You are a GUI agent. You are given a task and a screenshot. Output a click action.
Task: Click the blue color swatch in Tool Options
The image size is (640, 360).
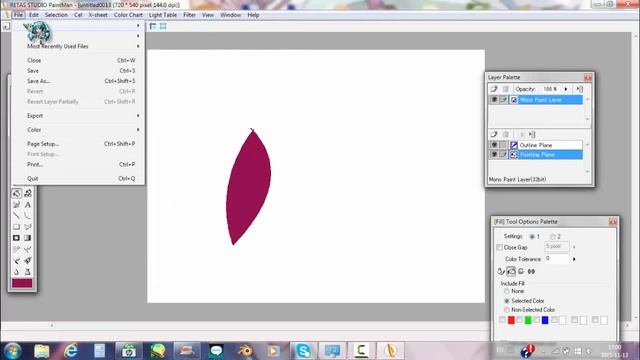(x=545, y=320)
